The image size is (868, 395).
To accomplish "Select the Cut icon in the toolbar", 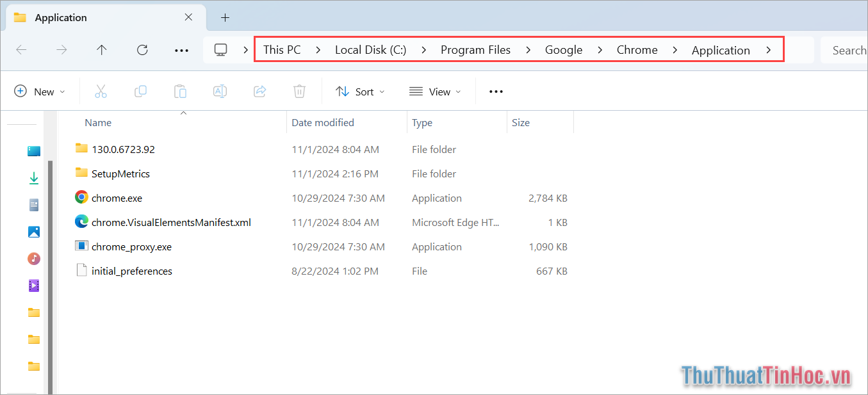I will 101,91.
